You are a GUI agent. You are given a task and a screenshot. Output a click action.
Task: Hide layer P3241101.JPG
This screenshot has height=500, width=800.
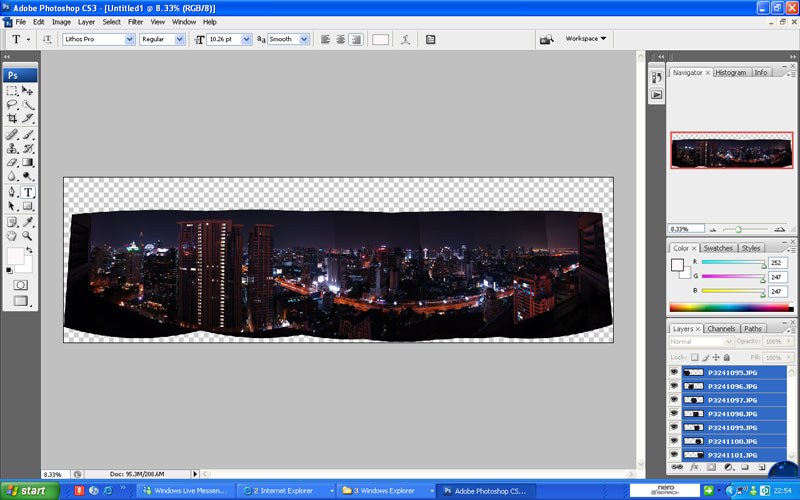[674, 455]
